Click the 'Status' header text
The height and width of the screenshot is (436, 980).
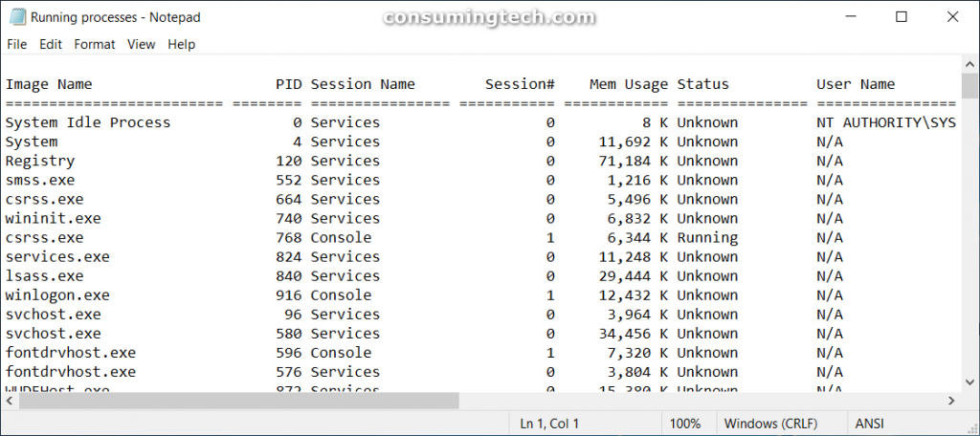[703, 84]
